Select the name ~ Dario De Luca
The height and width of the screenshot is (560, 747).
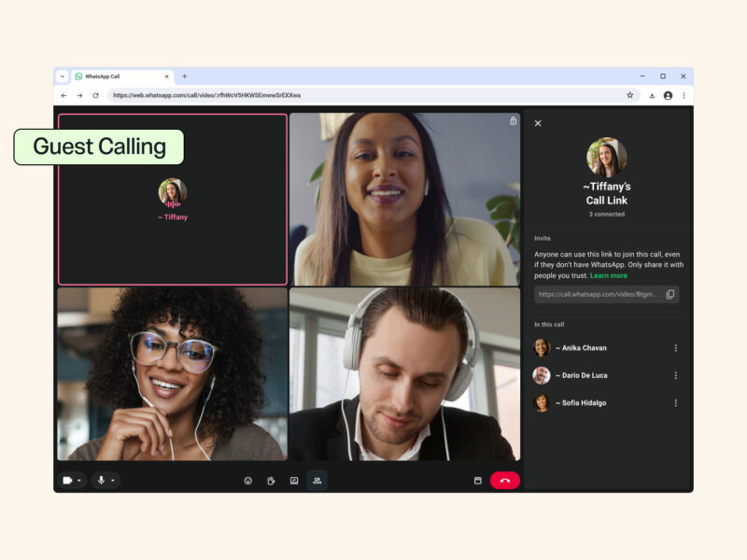click(x=582, y=376)
